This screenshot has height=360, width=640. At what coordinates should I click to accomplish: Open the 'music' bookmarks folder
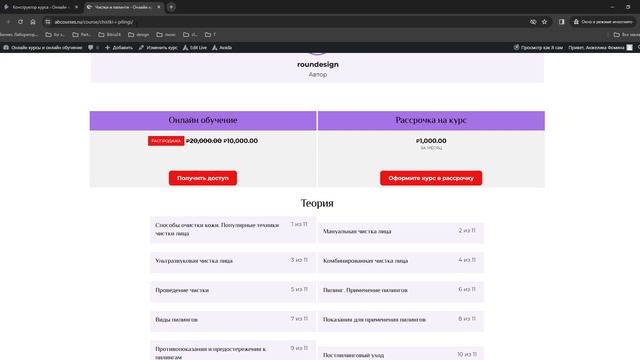pyautogui.click(x=166, y=35)
